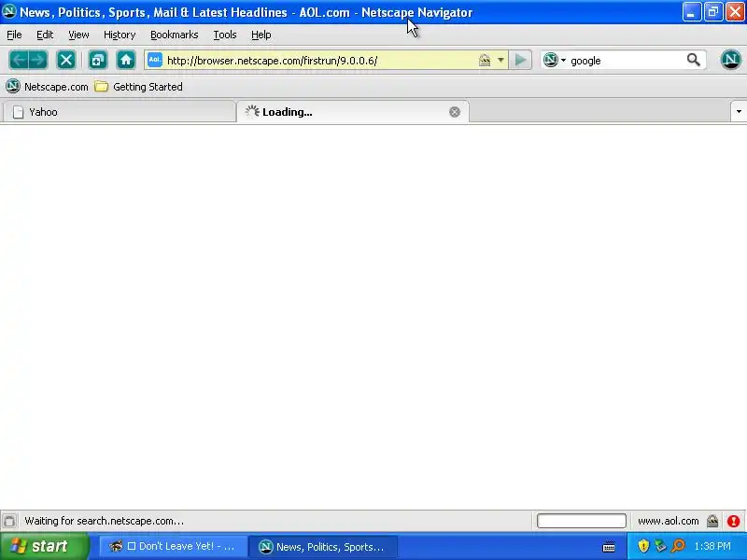747x560 pixels.
Task: Open the Help menu
Action: [x=261, y=35]
